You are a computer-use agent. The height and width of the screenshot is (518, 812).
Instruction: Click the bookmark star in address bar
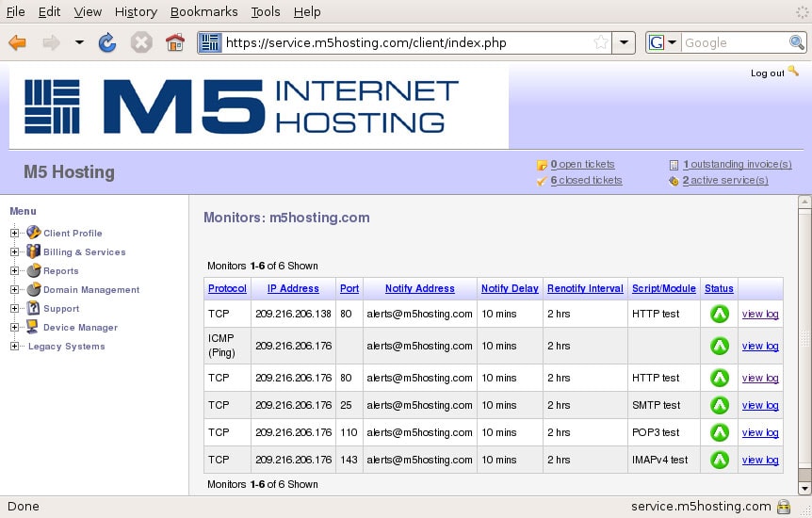click(601, 42)
